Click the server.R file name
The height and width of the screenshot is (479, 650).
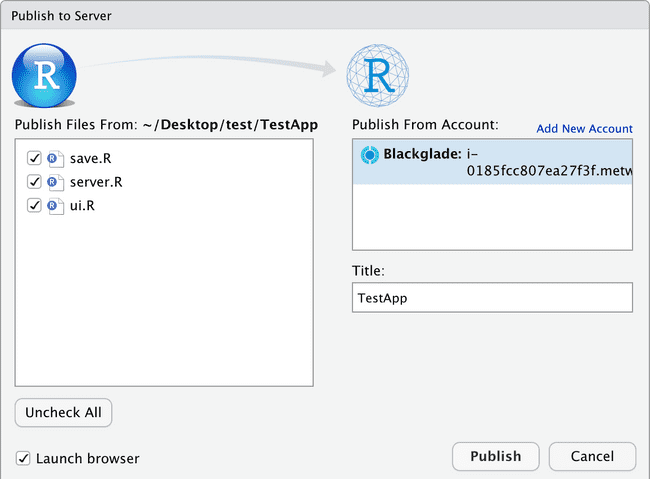96,182
